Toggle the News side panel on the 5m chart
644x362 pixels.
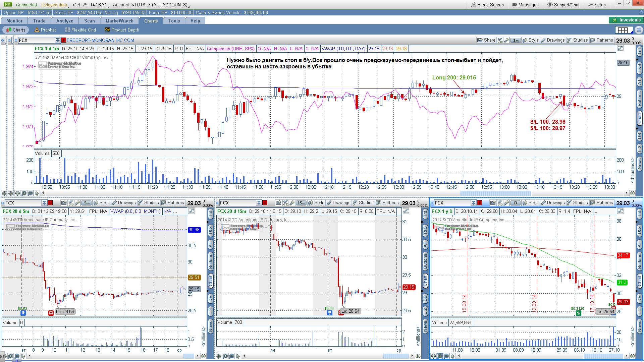[211, 326]
